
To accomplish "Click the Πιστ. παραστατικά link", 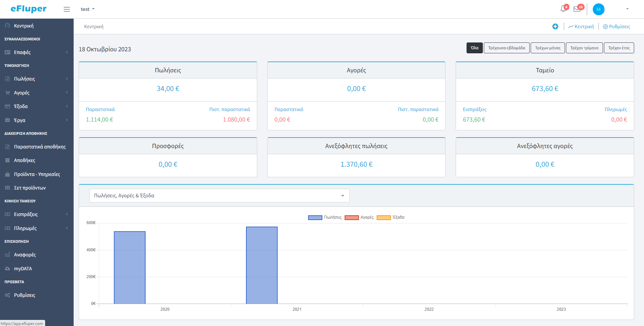I will click(x=230, y=109).
